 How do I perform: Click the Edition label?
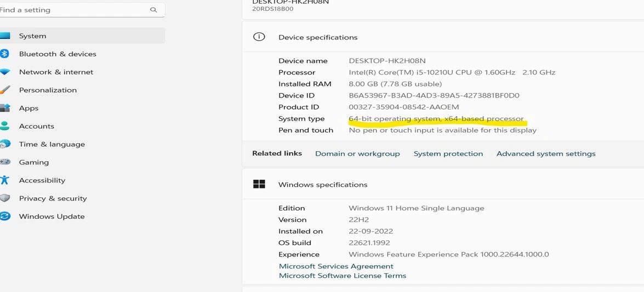click(292, 208)
